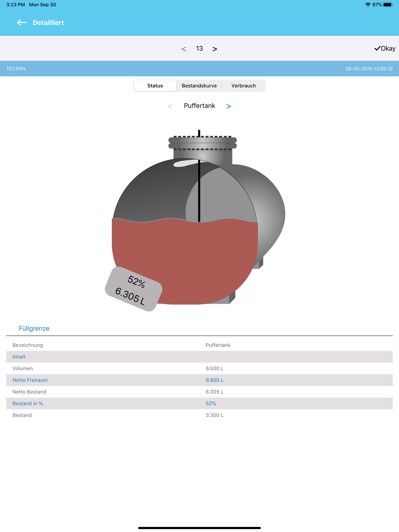The image size is (399, 532).
Task: Click the timestamp 29-00-2019 13:00:10
Action: coord(369,69)
